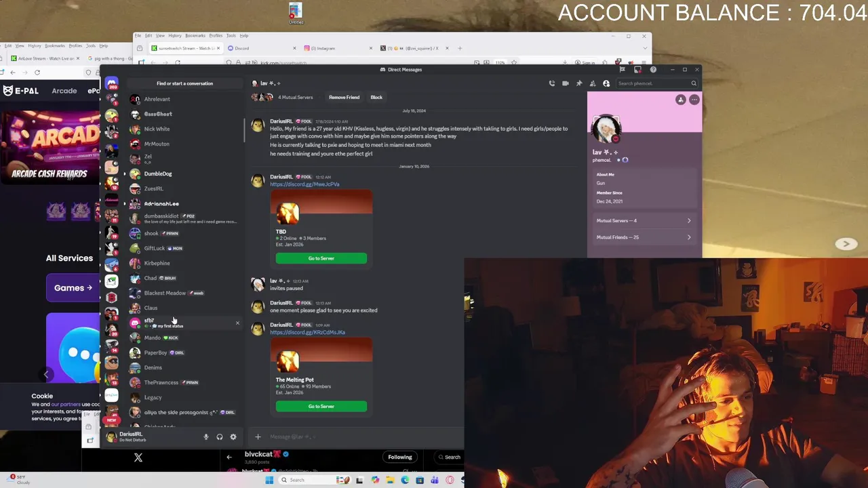The image size is (868, 488).
Task: Open DM with GiftLuck
Action: [x=184, y=248]
